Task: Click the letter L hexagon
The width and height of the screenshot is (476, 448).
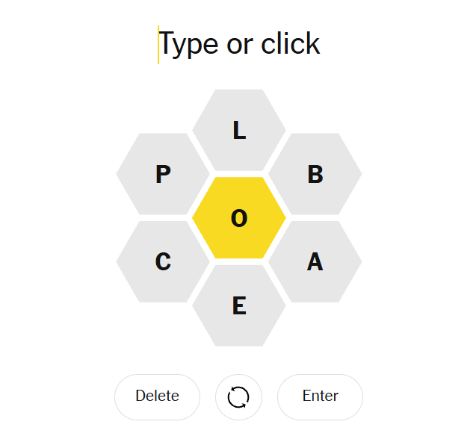Action: [238, 131]
